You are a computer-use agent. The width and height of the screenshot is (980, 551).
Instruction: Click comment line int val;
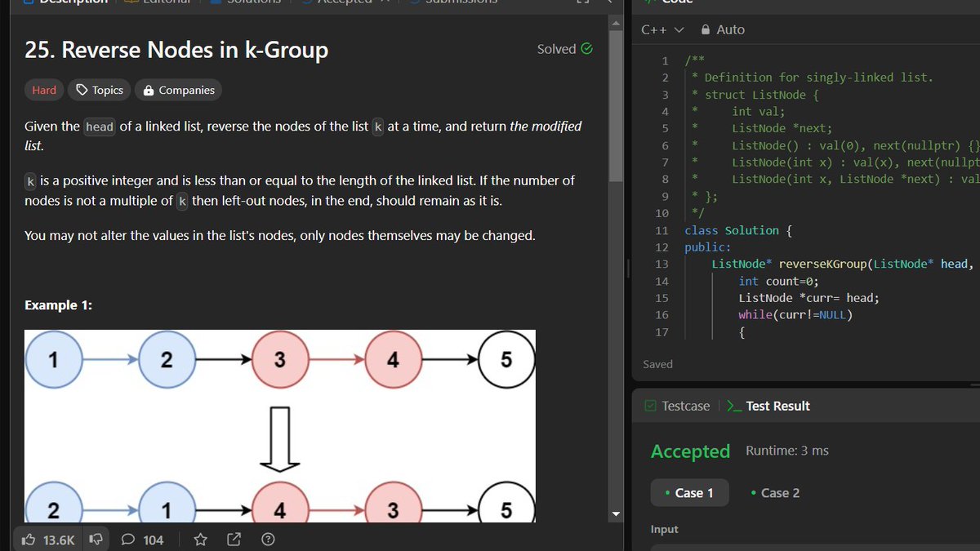click(x=758, y=111)
